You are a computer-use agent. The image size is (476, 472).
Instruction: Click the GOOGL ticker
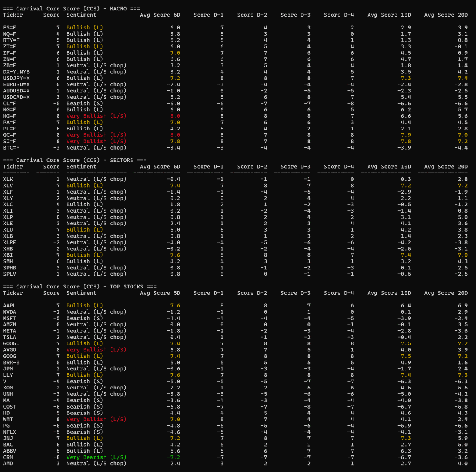[11, 343]
